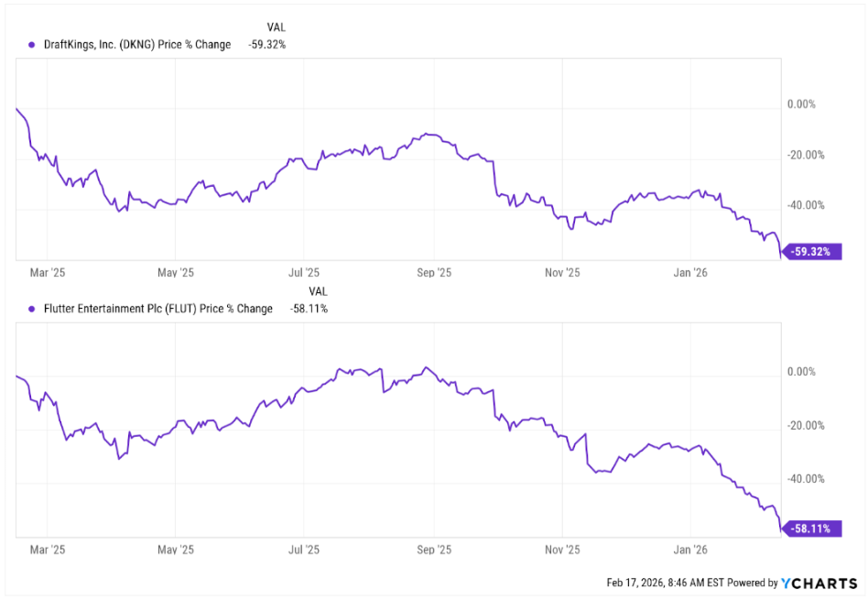Click the -40.00% label on DraftKings chart
868x600 pixels.
(806, 206)
